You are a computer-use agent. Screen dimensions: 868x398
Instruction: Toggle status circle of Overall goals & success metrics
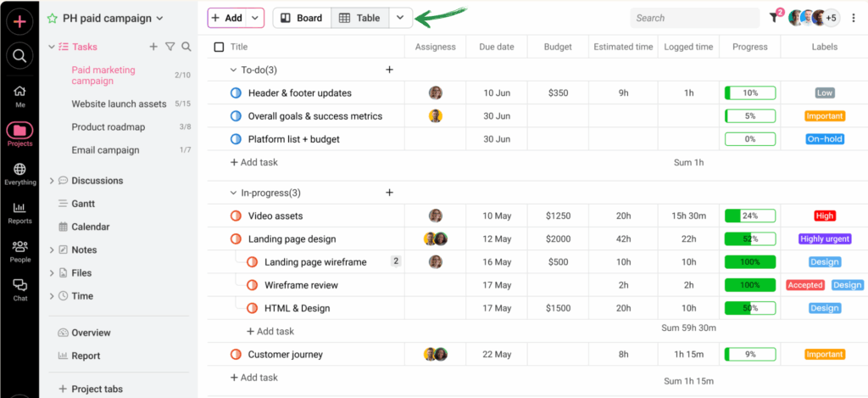(236, 116)
